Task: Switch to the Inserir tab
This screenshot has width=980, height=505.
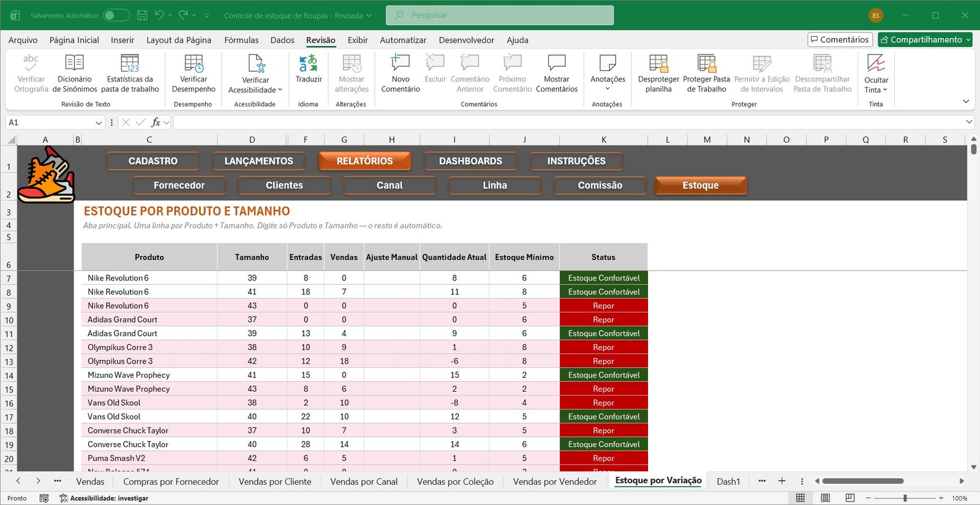Action: click(123, 40)
